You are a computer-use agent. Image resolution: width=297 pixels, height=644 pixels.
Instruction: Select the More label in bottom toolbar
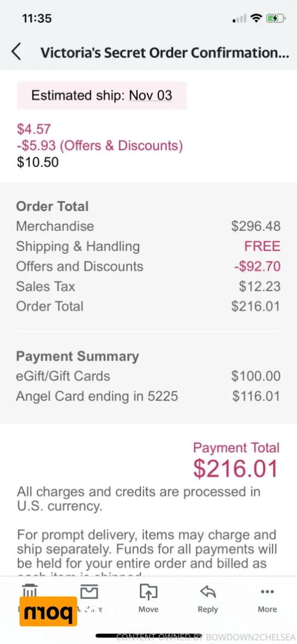click(x=268, y=609)
